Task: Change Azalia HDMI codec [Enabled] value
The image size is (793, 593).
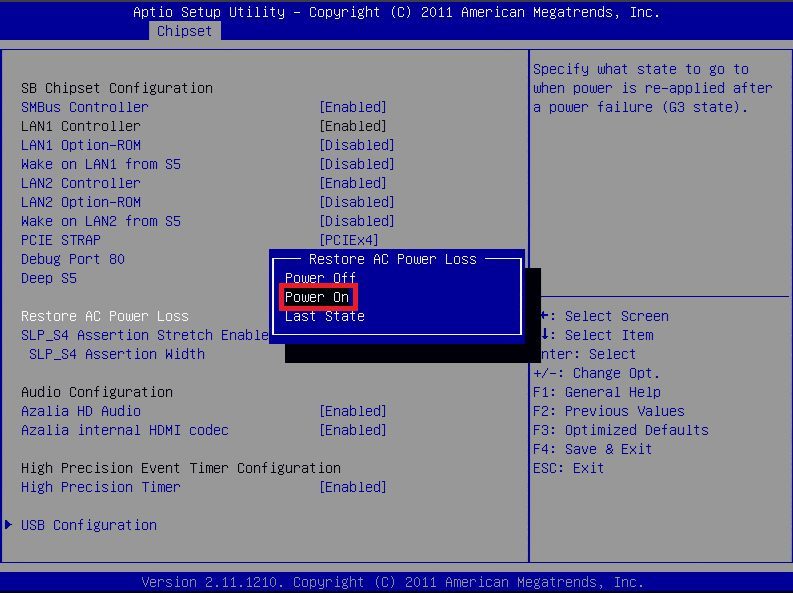Action: click(353, 430)
